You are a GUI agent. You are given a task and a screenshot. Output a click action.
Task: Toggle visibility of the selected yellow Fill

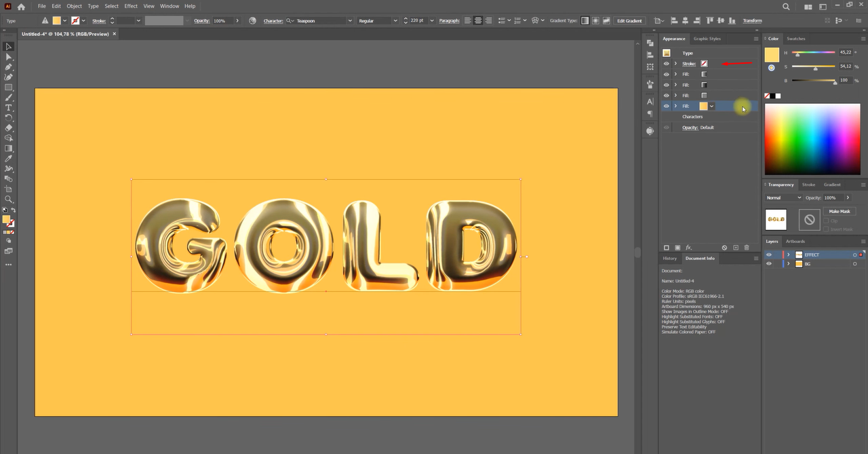[666, 106]
